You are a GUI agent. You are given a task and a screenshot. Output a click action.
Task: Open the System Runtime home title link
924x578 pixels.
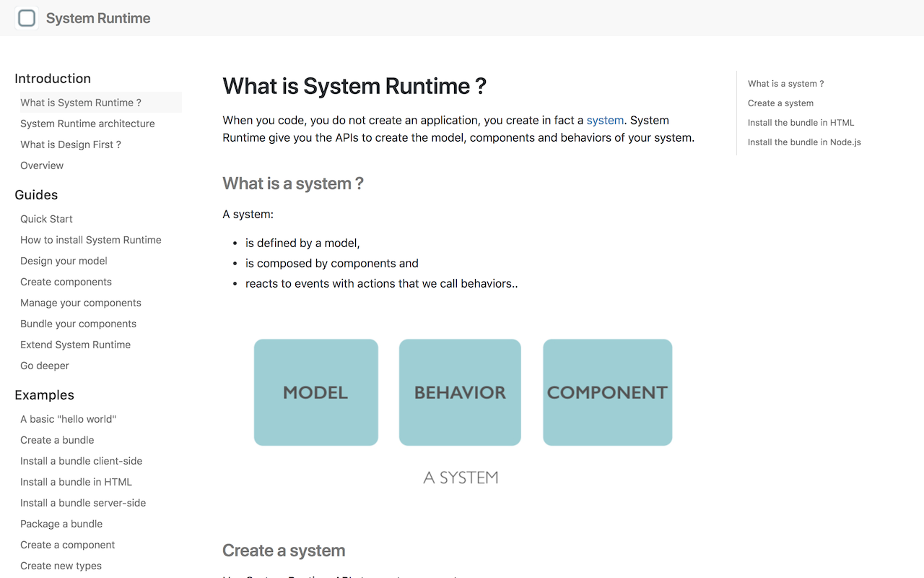pos(98,18)
